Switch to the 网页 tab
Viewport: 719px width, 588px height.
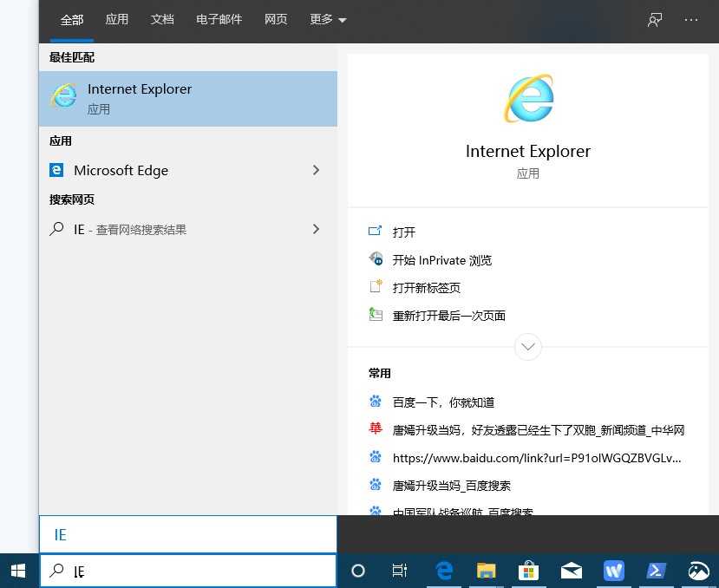[276, 20]
